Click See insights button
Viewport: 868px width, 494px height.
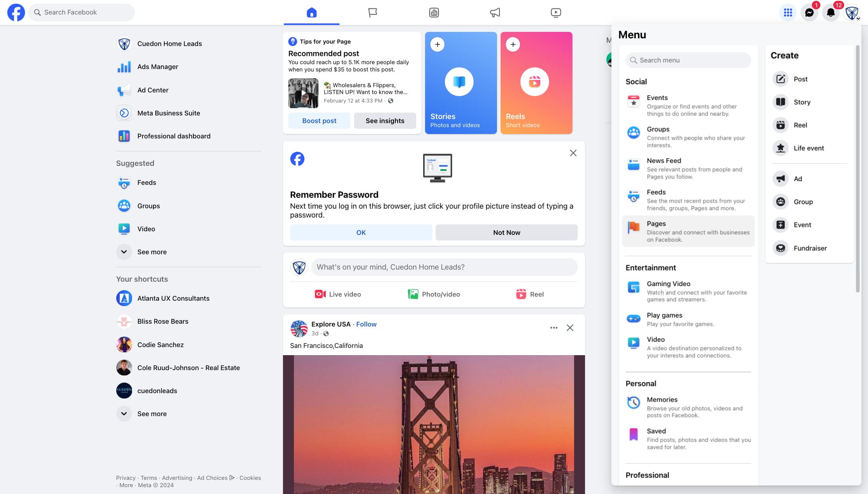point(385,121)
